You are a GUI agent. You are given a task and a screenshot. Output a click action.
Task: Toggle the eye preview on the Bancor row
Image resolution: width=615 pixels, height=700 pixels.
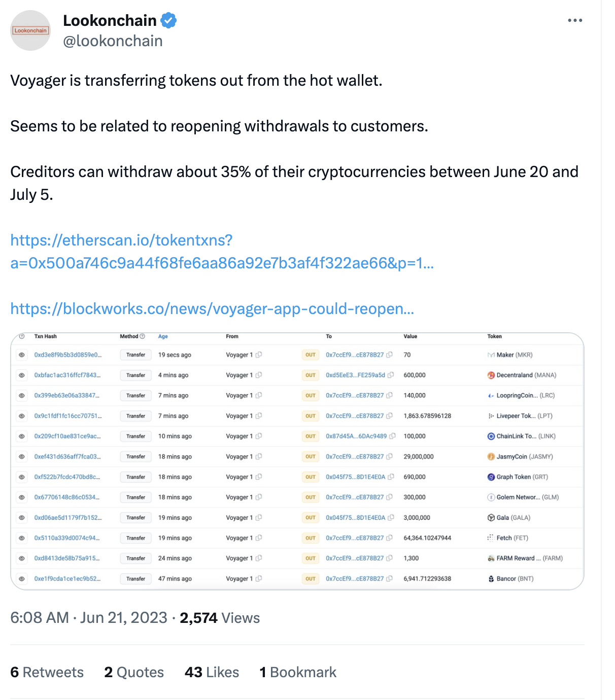tap(22, 578)
